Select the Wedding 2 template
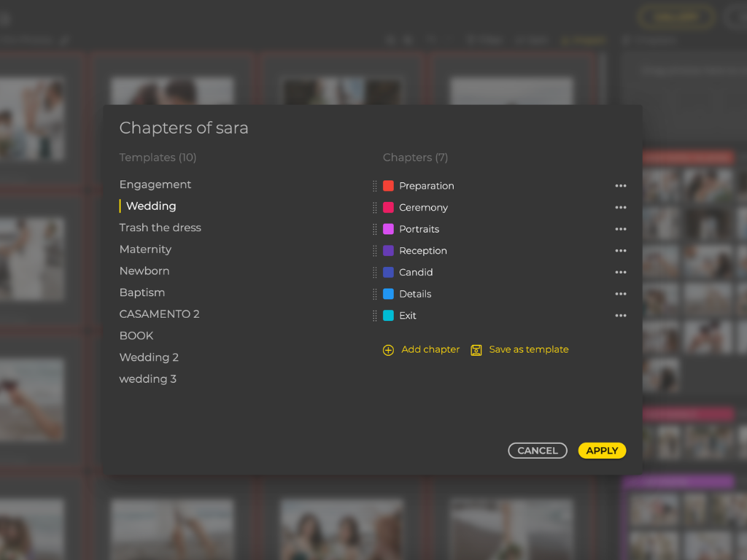The image size is (747, 560). [149, 357]
